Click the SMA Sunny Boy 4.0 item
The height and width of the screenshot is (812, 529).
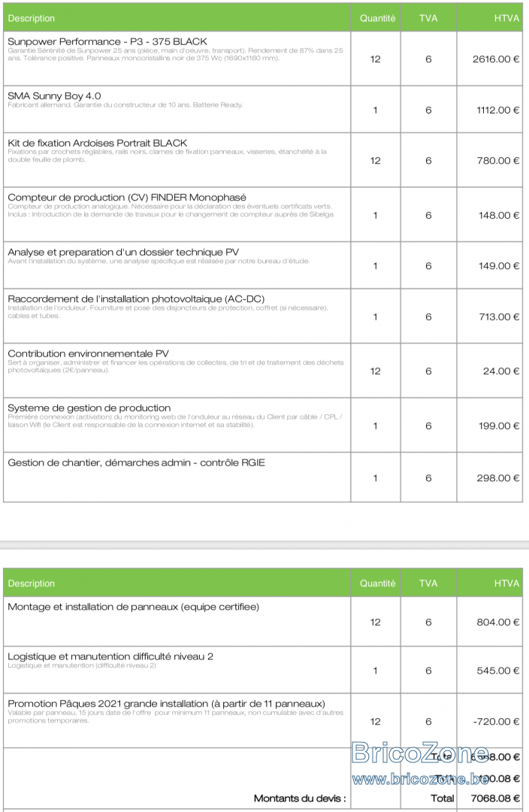[x=54, y=95]
